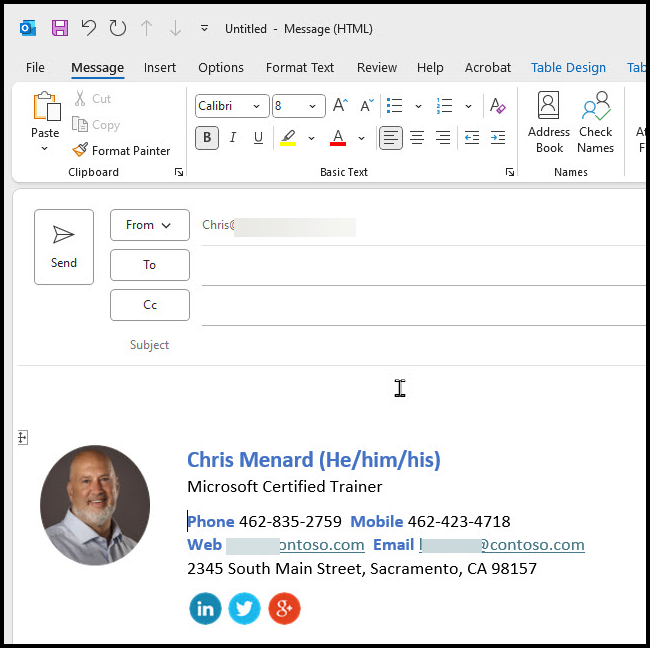
Task: Switch to the Insert tab
Action: pos(160,67)
